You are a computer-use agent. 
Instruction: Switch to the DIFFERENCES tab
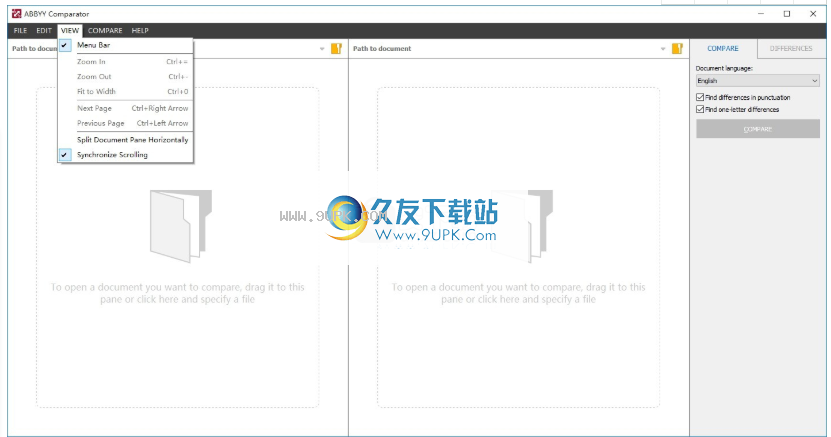(791, 48)
